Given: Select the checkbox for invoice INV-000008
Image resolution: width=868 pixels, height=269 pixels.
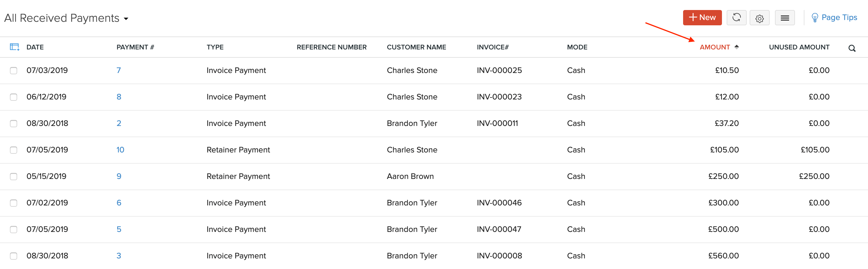Looking at the screenshot, I should point(14,256).
